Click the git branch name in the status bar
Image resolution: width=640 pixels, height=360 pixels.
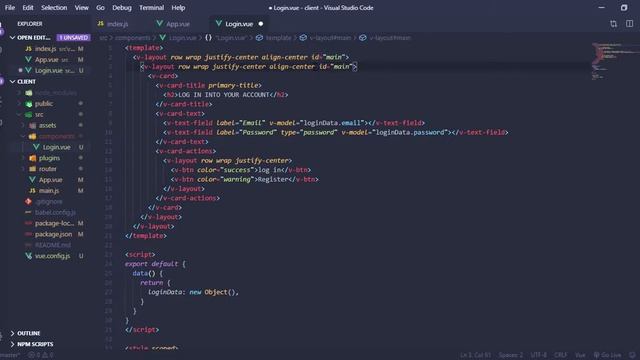tap(11, 355)
